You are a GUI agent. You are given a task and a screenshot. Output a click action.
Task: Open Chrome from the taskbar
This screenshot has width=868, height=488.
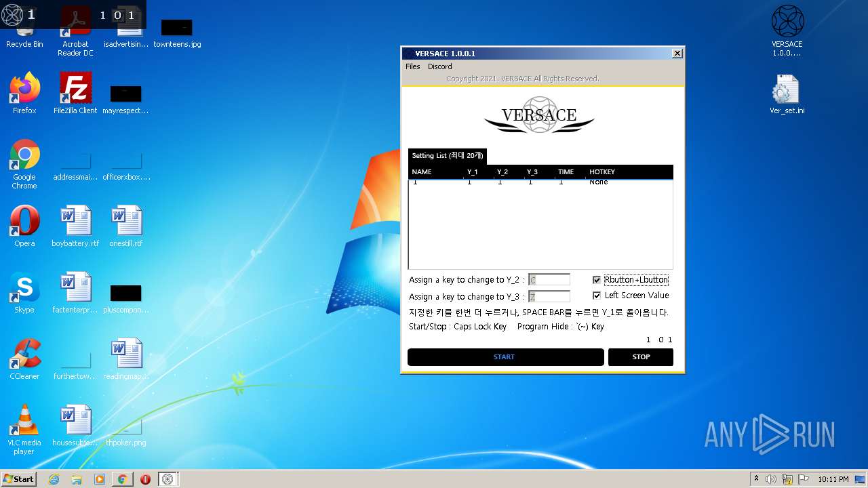coord(123,479)
